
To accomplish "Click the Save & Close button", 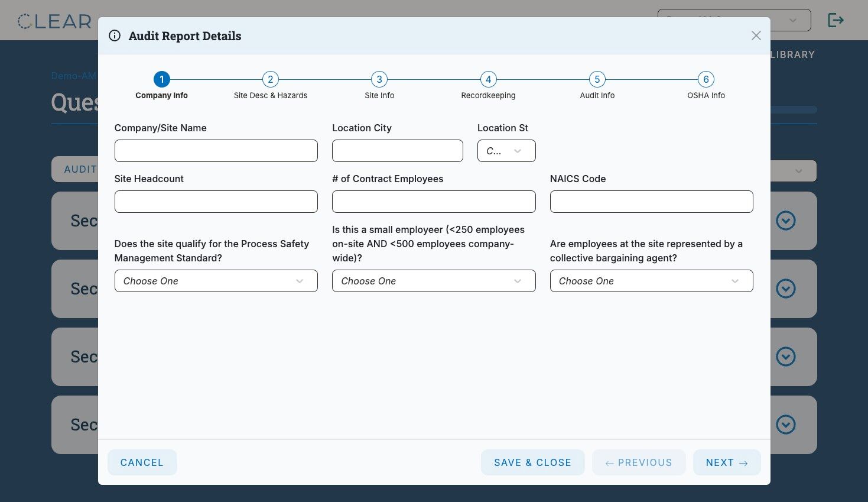I will 532,462.
